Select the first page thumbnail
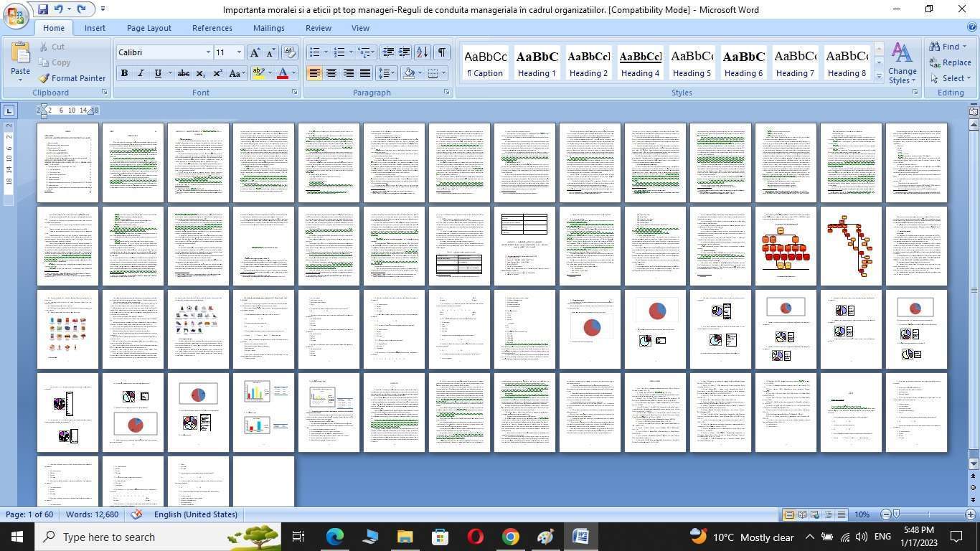980x551 pixels. [x=67, y=163]
